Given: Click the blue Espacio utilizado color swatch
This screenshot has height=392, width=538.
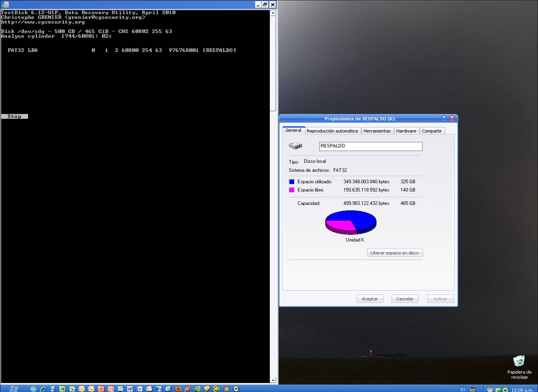Looking at the screenshot, I should click(x=292, y=182).
